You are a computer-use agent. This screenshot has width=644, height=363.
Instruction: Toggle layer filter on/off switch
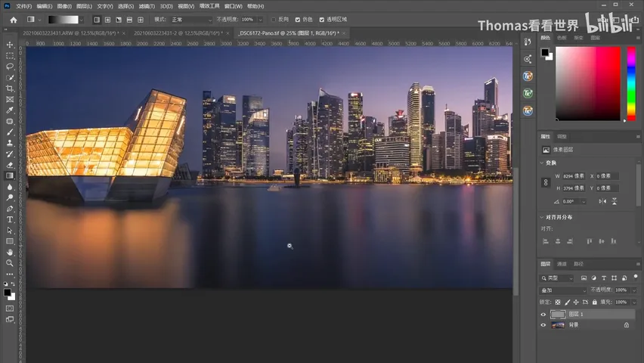(x=636, y=277)
